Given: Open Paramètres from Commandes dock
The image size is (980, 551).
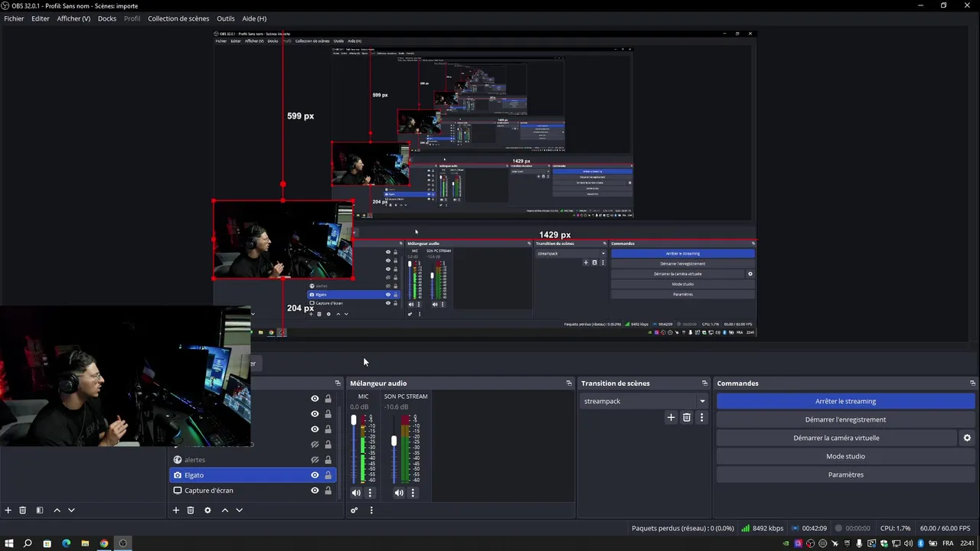Looking at the screenshot, I should tap(845, 475).
